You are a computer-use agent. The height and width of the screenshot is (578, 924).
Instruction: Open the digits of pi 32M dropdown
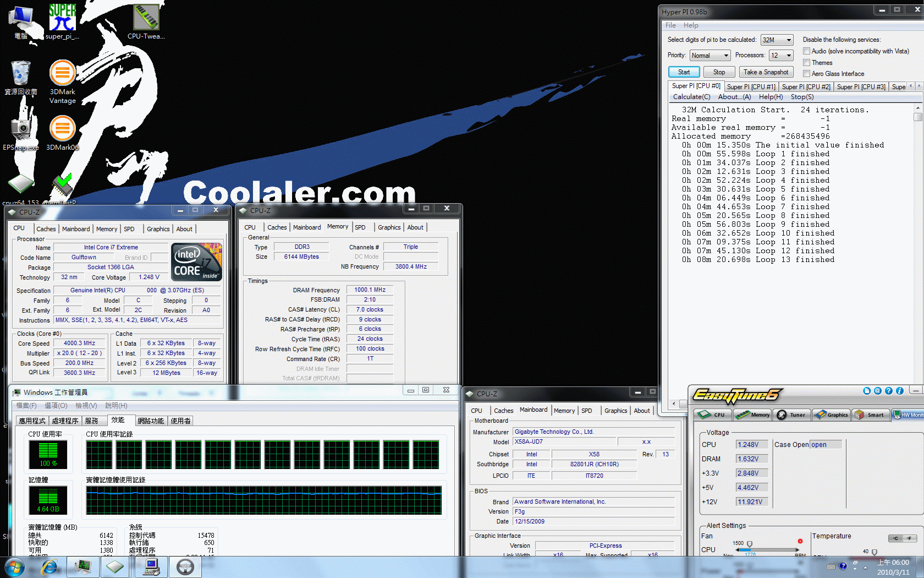777,40
